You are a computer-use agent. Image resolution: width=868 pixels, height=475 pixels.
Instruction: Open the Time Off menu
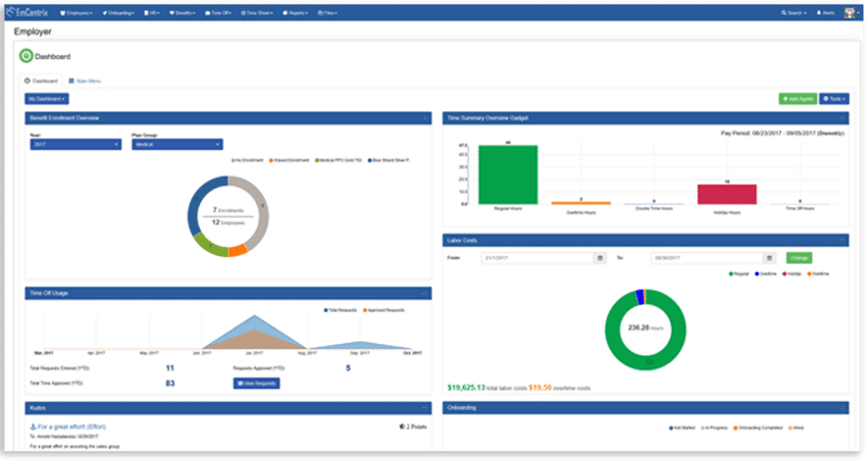click(x=219, y=13)
